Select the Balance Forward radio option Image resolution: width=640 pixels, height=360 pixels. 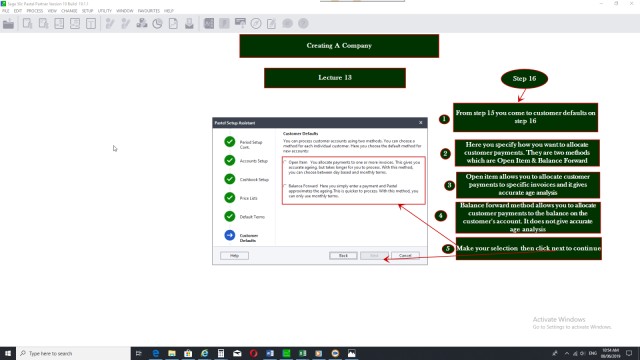coord(285,186)
